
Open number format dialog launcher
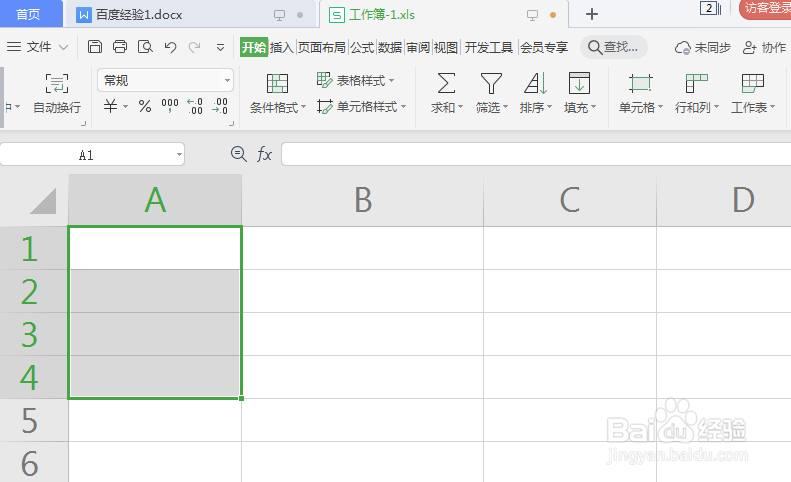232,123
